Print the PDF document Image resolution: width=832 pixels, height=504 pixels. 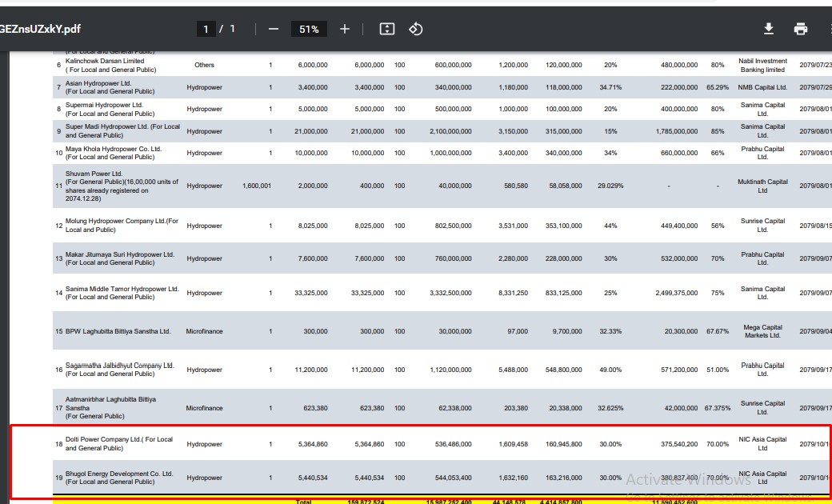801,29
